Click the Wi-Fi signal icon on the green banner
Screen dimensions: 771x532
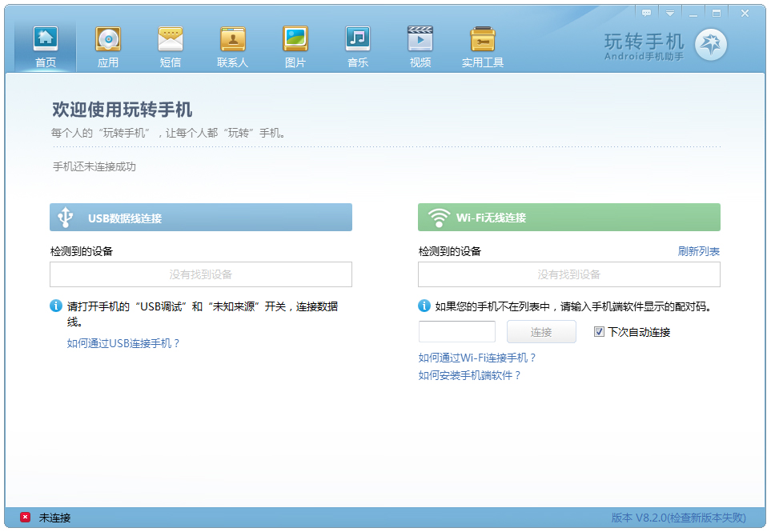[438, 217]
